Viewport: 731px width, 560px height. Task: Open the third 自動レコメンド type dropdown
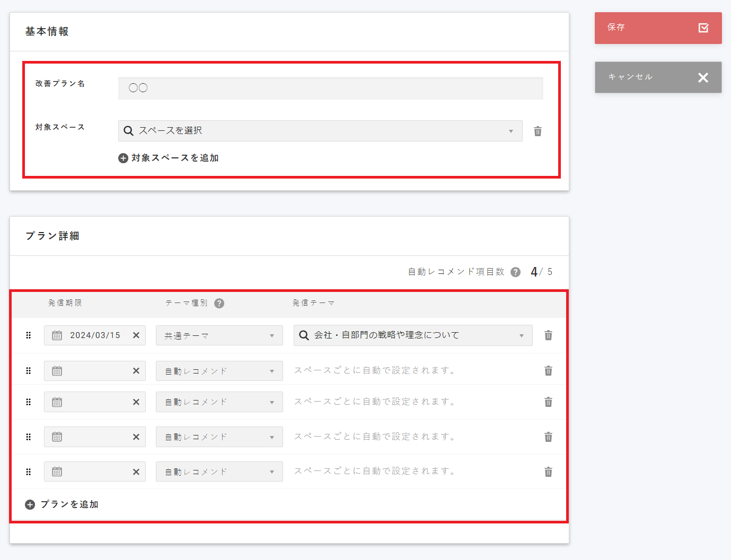(x=219, y=437)
